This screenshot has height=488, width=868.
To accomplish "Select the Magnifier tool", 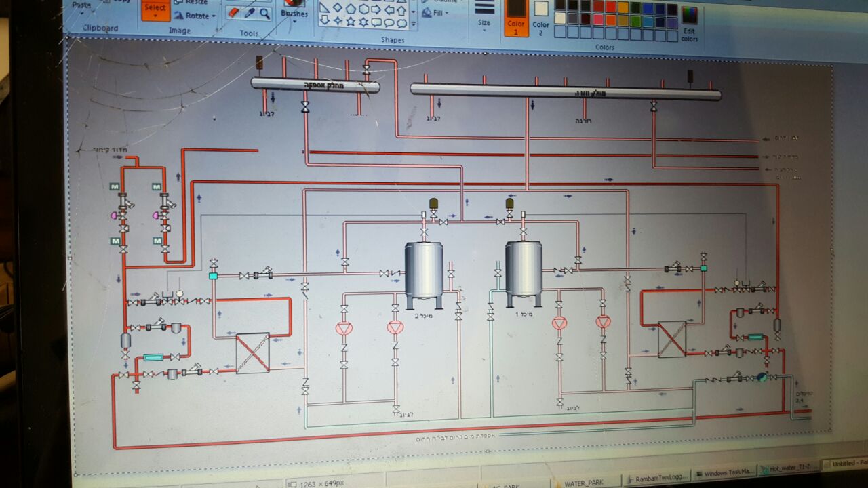I will pos(264,13).
